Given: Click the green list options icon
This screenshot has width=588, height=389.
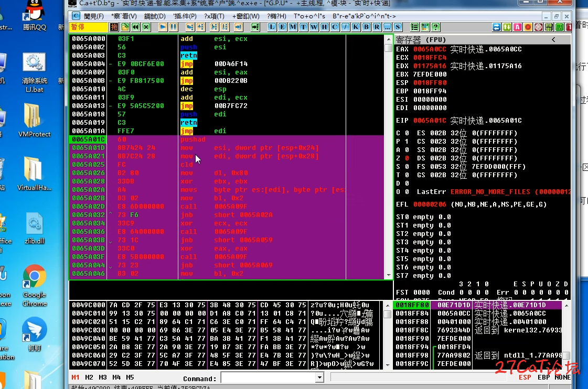Looking at the screenshot, I should tap(414, 27).
